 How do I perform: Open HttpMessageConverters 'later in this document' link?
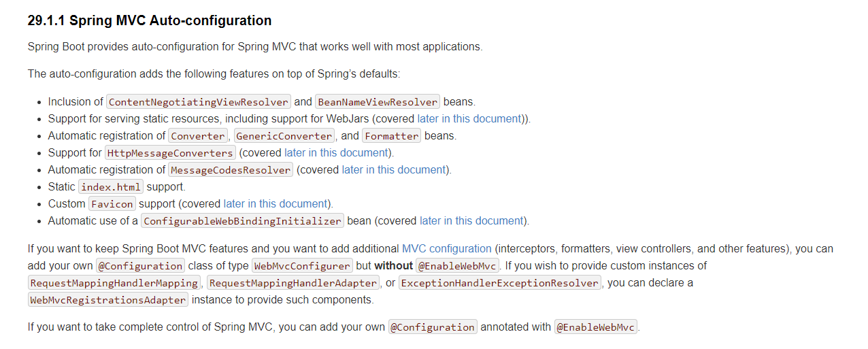click(x=336, y=152)
